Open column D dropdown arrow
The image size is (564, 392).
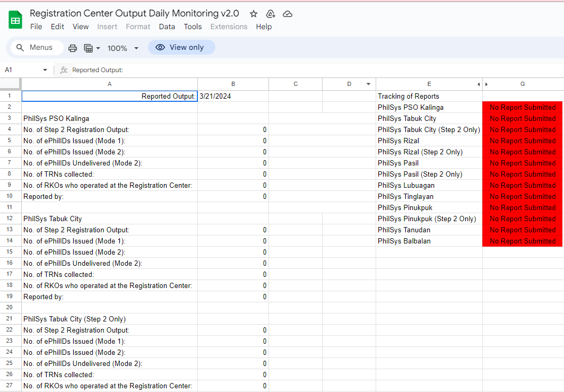click(x=368, y=84)
